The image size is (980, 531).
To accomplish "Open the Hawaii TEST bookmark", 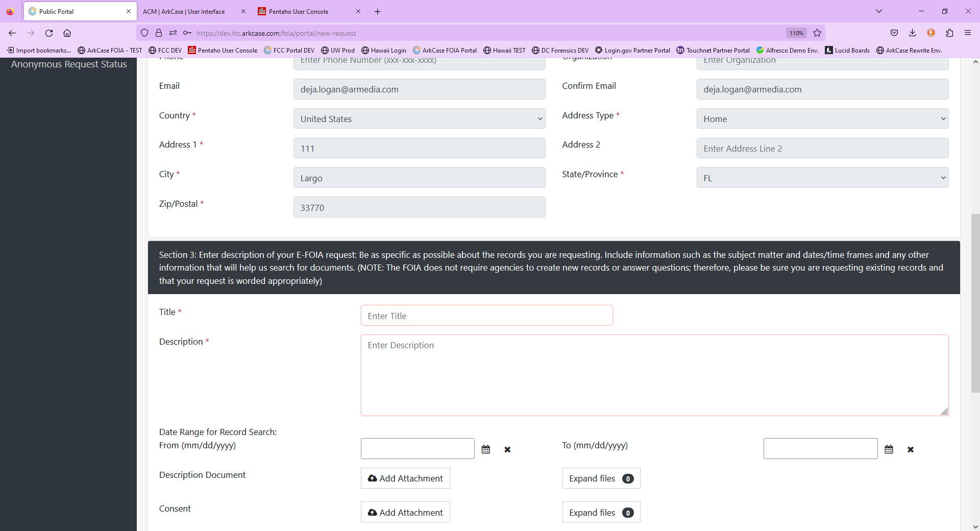I will click(x=504, y=50).
